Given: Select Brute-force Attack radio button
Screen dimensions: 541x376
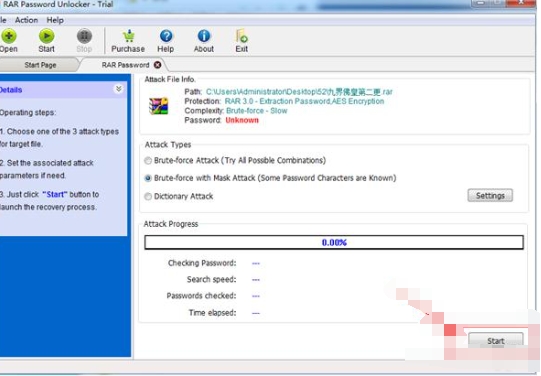Looking at the screenshot, I should tap(148, 160).
